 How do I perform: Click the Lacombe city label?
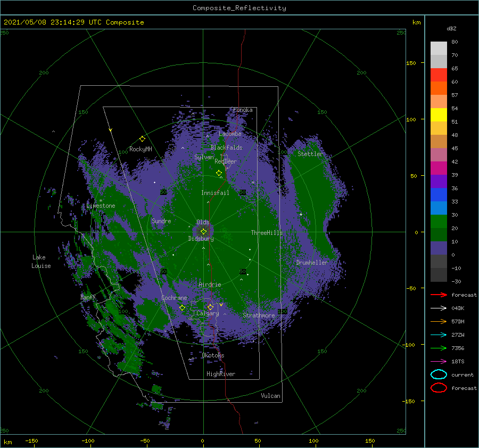click(x=230, y=134)
